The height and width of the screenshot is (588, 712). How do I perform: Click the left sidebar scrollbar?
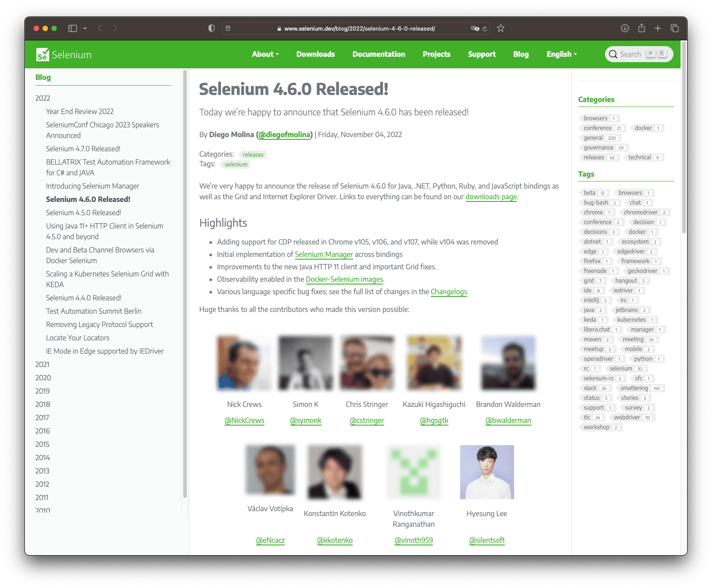click(185, 284)
